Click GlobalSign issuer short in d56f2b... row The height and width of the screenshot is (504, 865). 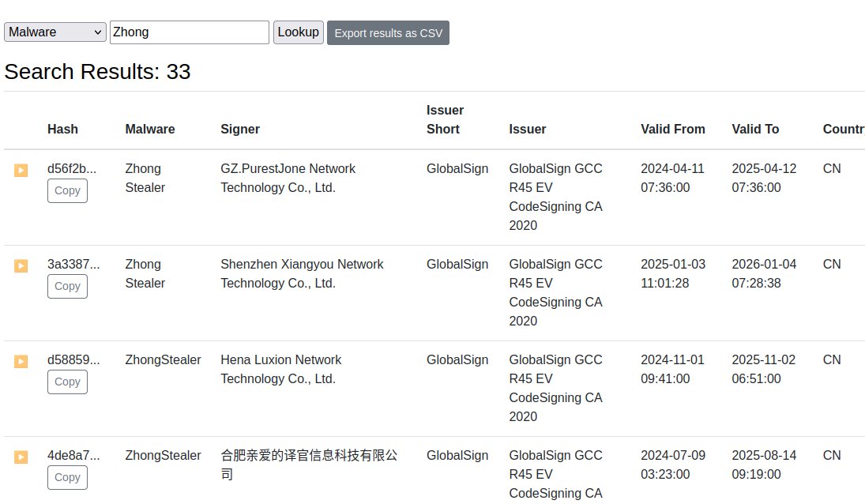click(x=457, y=169)
